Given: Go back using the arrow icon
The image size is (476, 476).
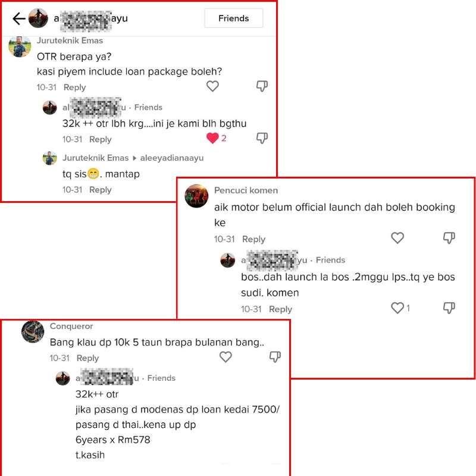Looking at the screenshot, I should [19, 18].
